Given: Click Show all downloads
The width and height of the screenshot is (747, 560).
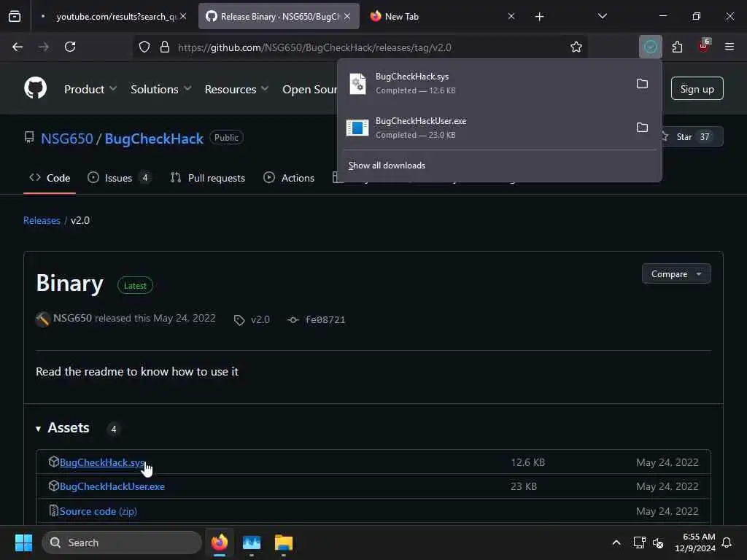Looking at the screenshot, I should 387,166.
